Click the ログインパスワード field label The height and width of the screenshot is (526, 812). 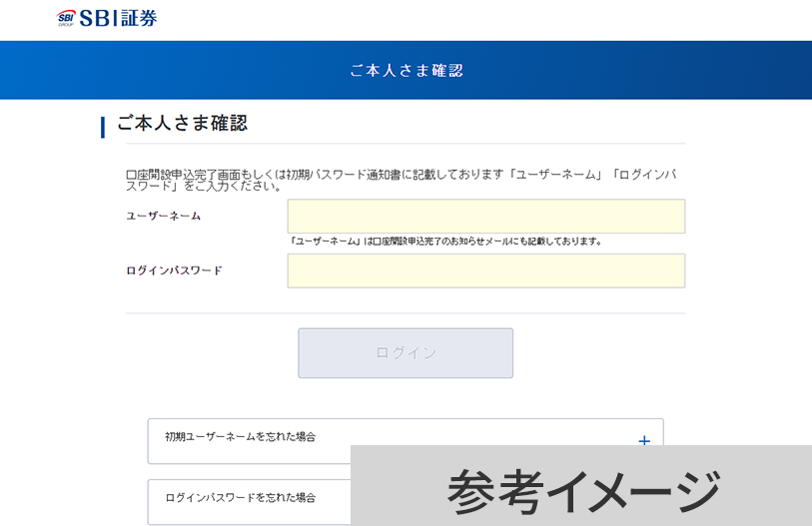click(174, 270)
